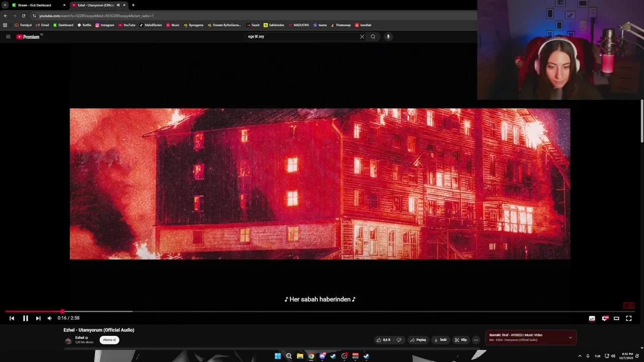Open the Bynogame bookmark
This screenshot has height=362, width=644.
point(194,25)
